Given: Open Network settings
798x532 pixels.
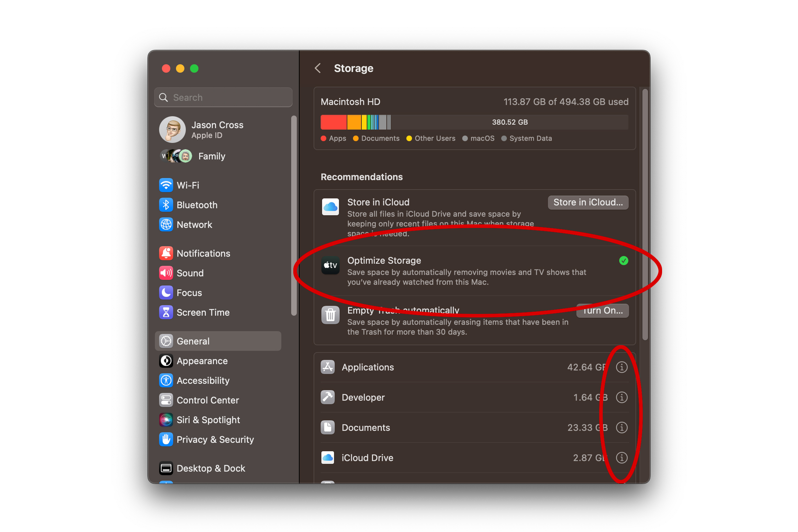Looking at the screenshot, I should [x=194, y=224].
